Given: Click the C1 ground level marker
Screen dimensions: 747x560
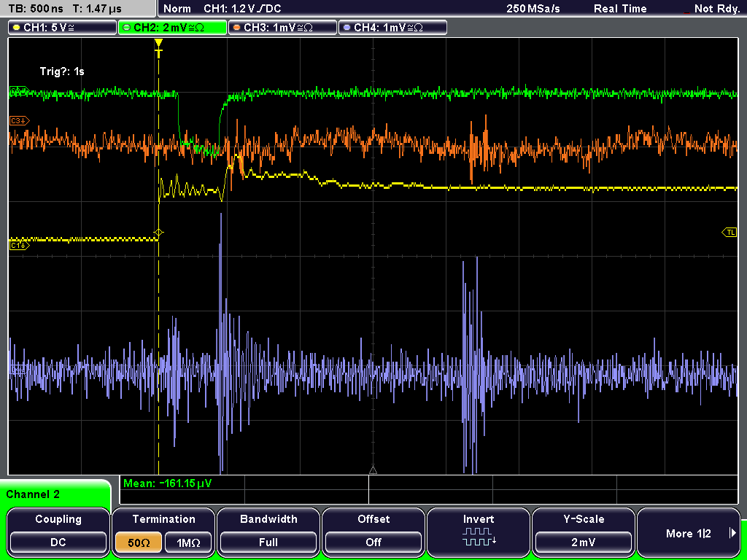Looking at the screenshot, I should [x=19, y=245].
